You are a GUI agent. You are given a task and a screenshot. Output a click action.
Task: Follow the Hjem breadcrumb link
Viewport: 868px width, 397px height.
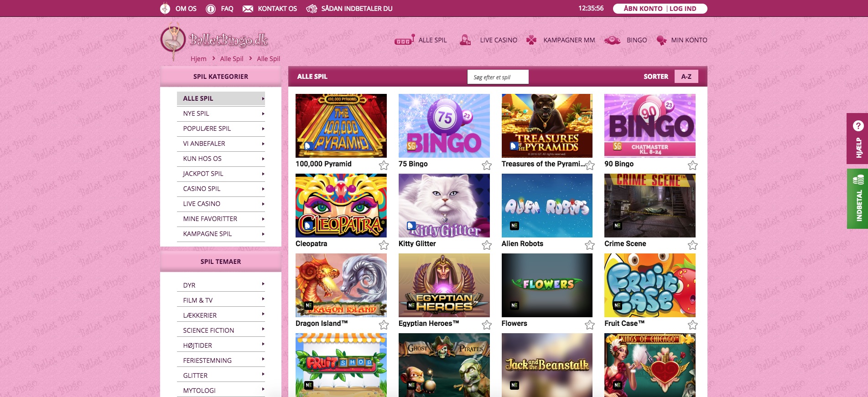[198, 59]
